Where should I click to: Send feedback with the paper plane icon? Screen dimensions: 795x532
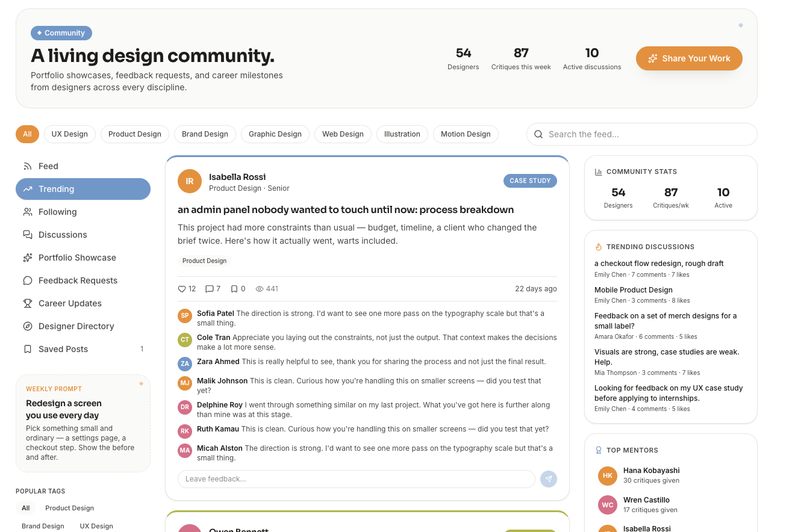549,479
